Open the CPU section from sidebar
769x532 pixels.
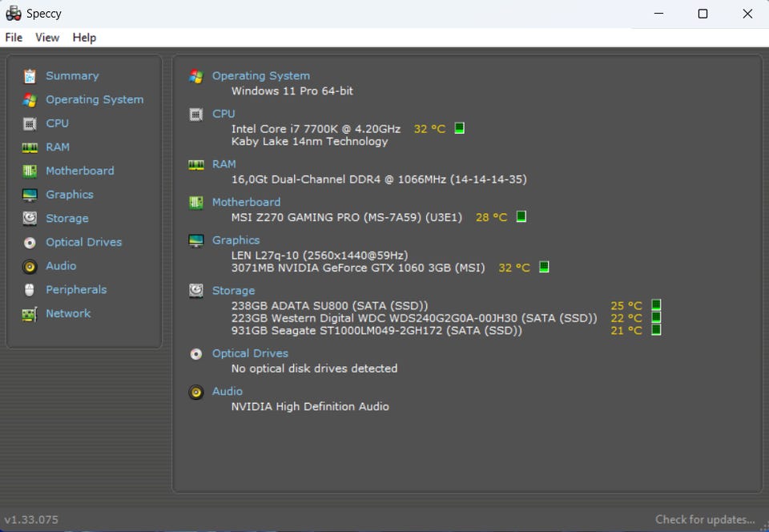[57, 123]
